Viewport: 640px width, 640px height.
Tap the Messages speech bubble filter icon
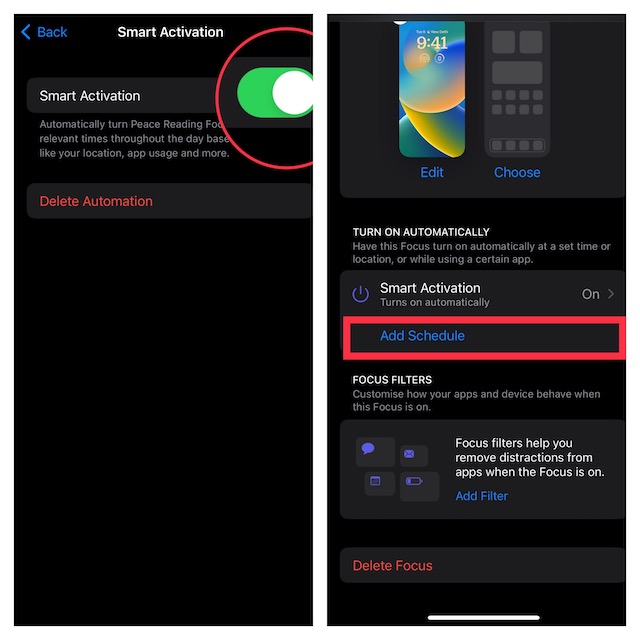(x=368, y=449)
